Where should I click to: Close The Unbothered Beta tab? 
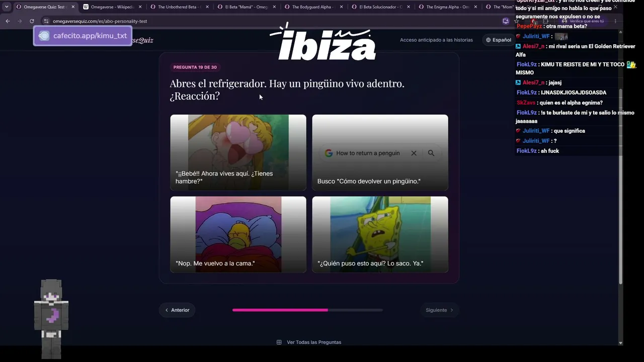207,7
